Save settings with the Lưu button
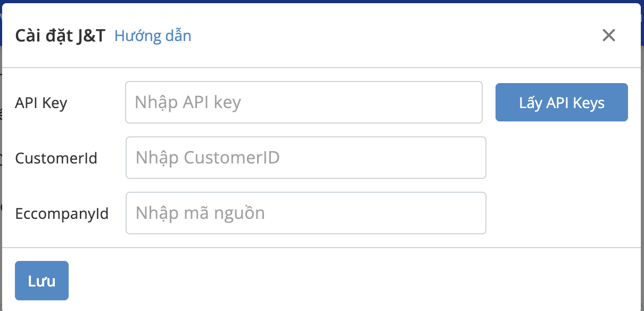Image resolution: width=644 pixels, height=311 pixels. click(x=42, y=281)
